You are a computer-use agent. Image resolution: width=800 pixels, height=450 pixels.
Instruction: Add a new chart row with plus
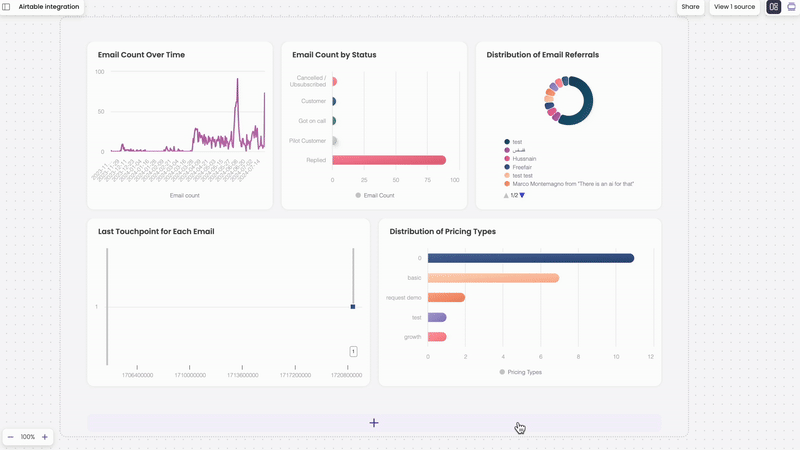pyautogui.click(x=374, y=423)
